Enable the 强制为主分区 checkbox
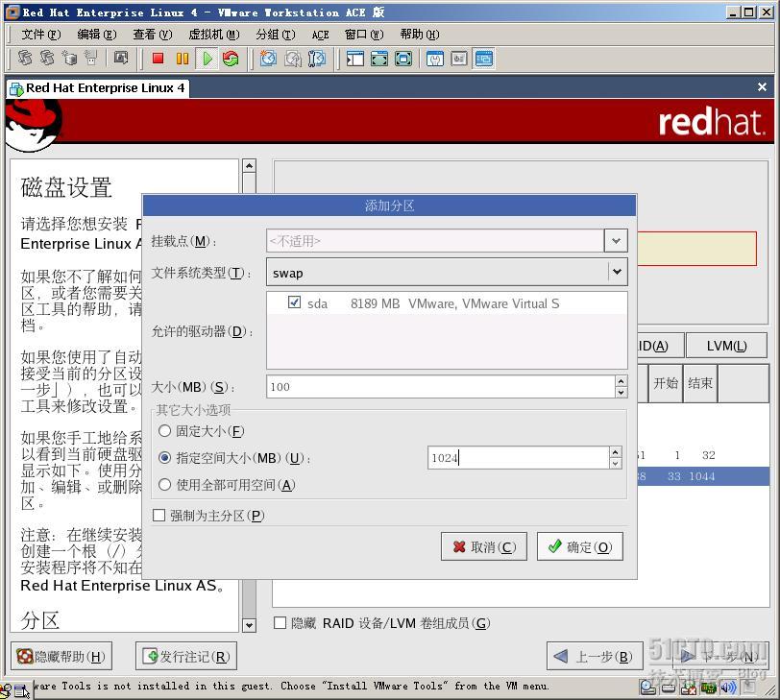This screenshot has width=780, height=700. coord(159,516)
